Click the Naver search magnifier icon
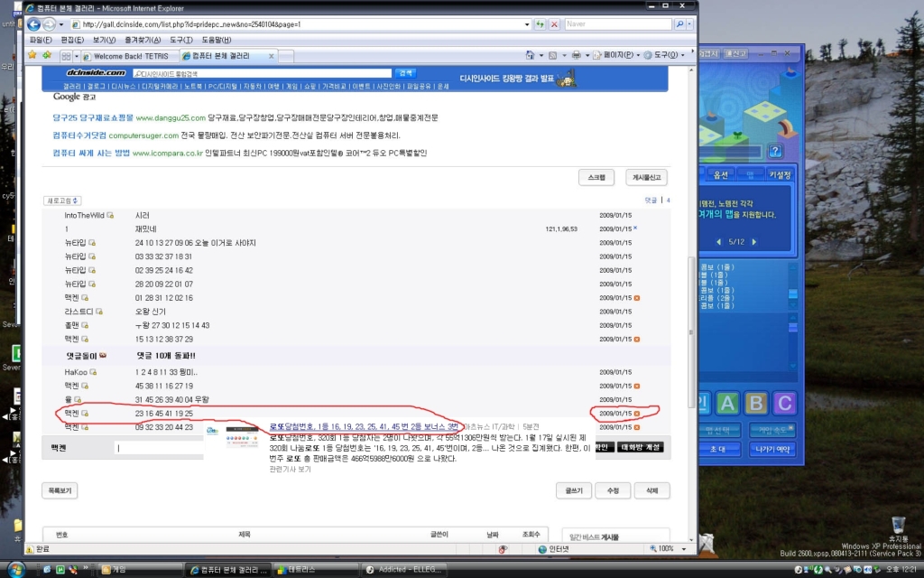Viewport: 924px width, 578px height. point(679,24)
